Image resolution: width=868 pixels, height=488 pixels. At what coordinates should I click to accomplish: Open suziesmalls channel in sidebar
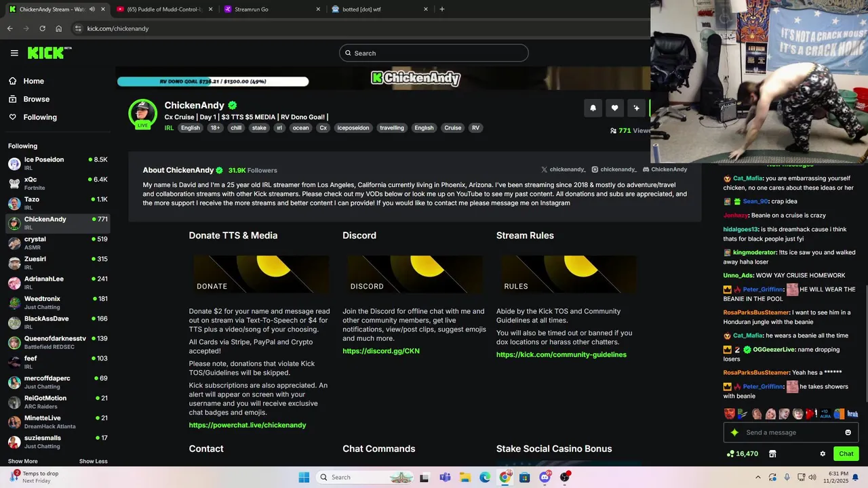pos(58,441)
